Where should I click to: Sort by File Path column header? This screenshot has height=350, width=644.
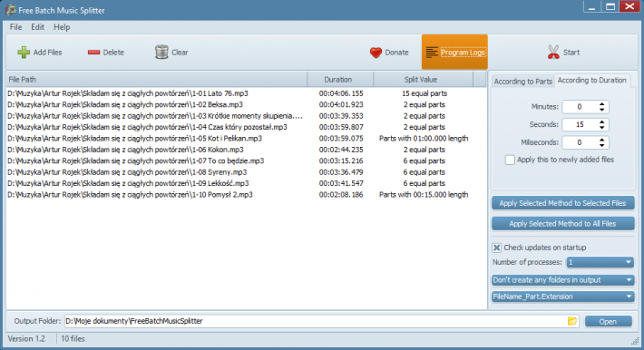[x=157, y=79]
